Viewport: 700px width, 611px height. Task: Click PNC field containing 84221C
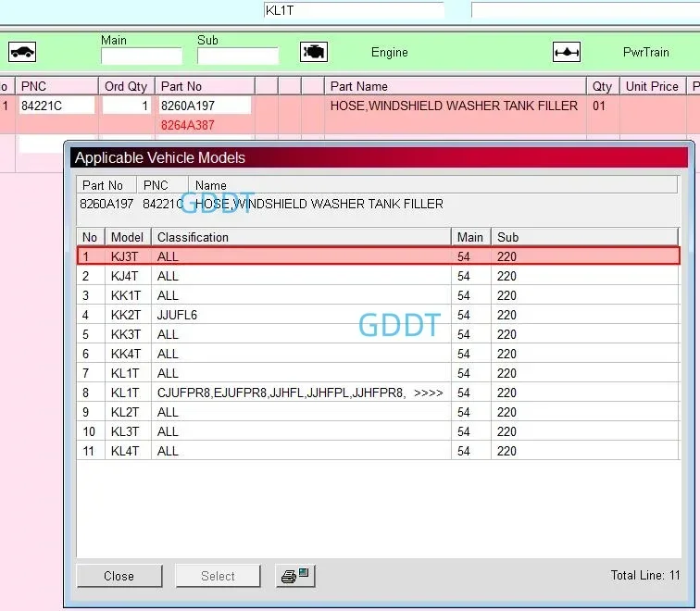56,106
